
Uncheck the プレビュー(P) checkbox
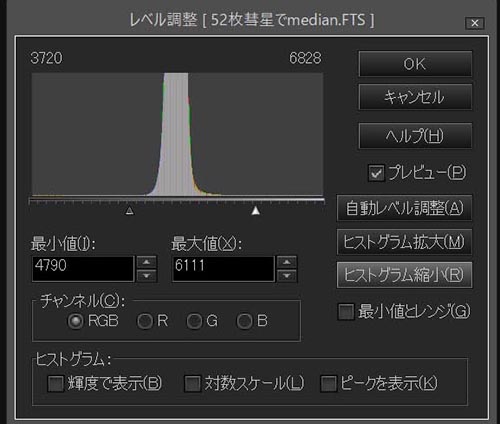coord(376,173)
